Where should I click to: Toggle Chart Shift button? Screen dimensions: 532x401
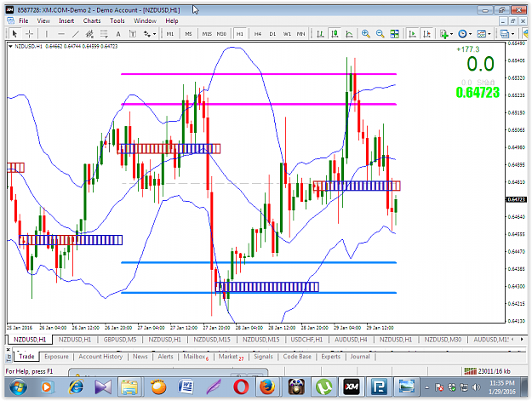(x=426, y=33)
